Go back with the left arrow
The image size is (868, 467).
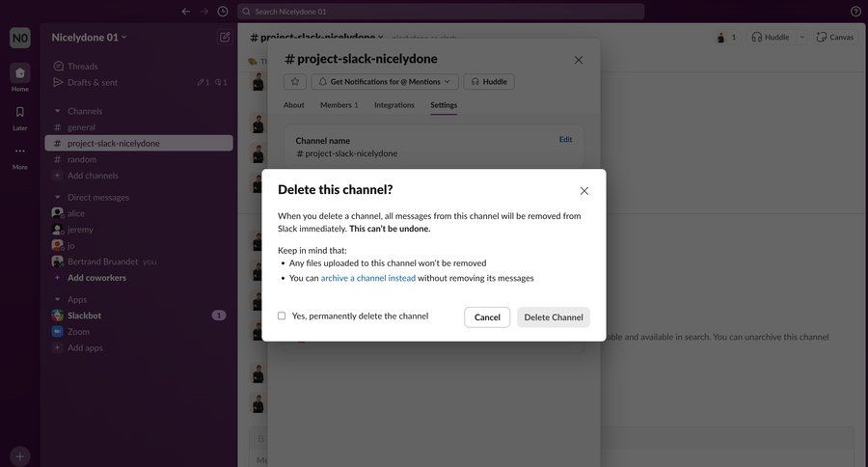(x=186, y=11)
